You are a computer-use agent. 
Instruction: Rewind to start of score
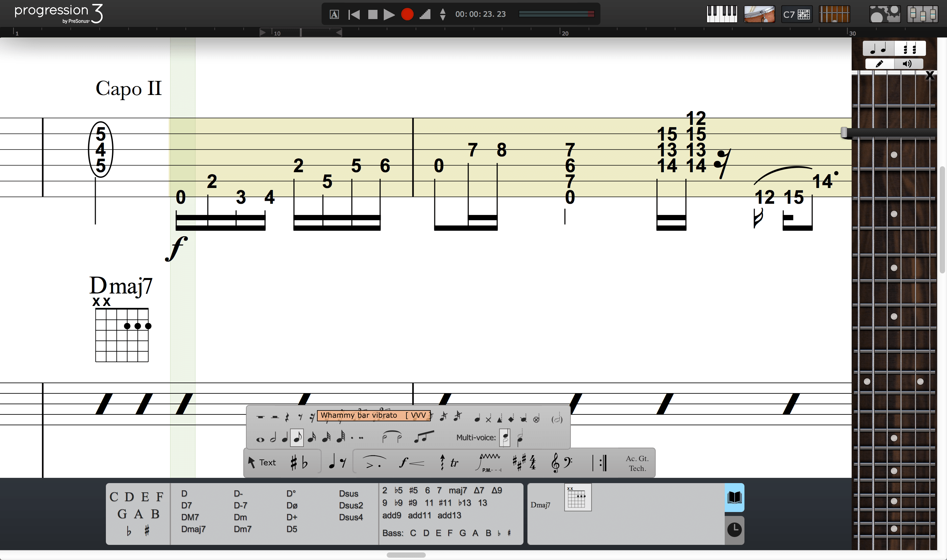pyautogui.click(x=354, y=14)
